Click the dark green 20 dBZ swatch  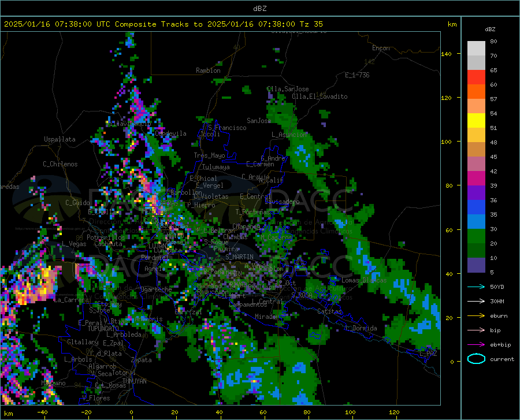[x=476, y=251]
